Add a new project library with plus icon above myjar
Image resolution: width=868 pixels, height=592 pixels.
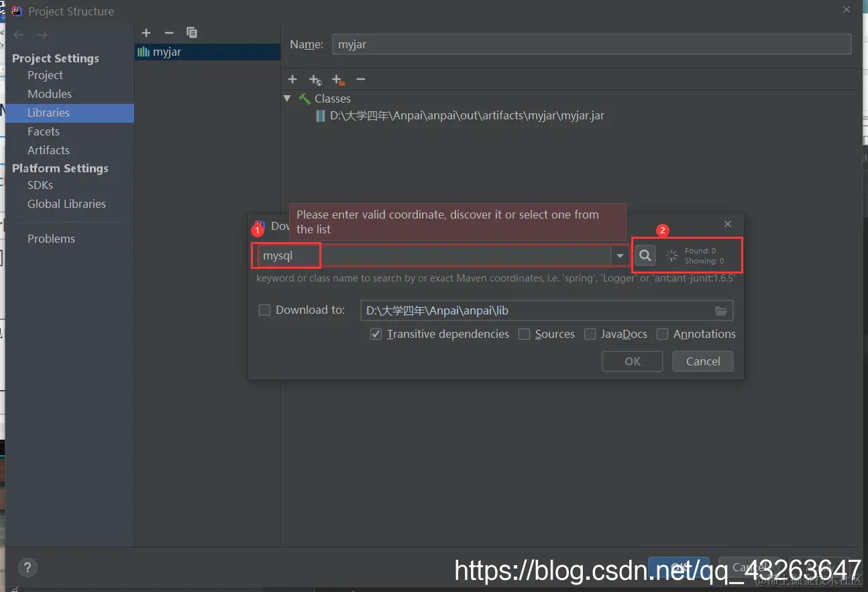(x=146, y=32)
